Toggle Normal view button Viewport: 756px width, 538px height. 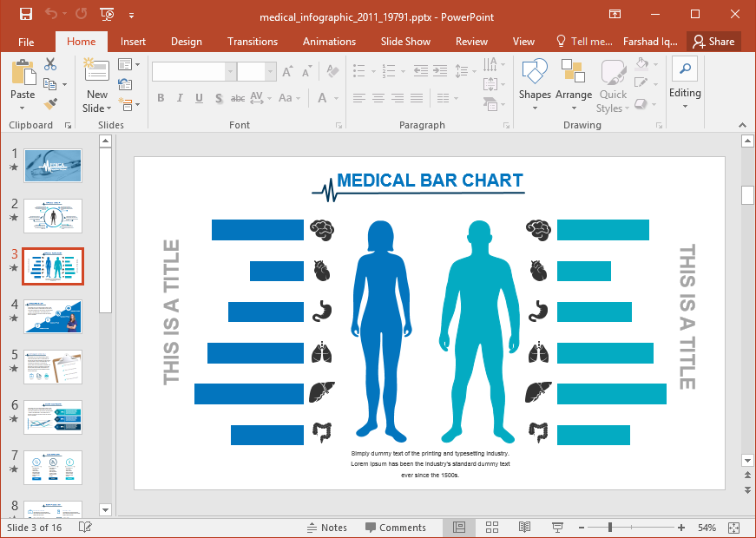[459, 528]
